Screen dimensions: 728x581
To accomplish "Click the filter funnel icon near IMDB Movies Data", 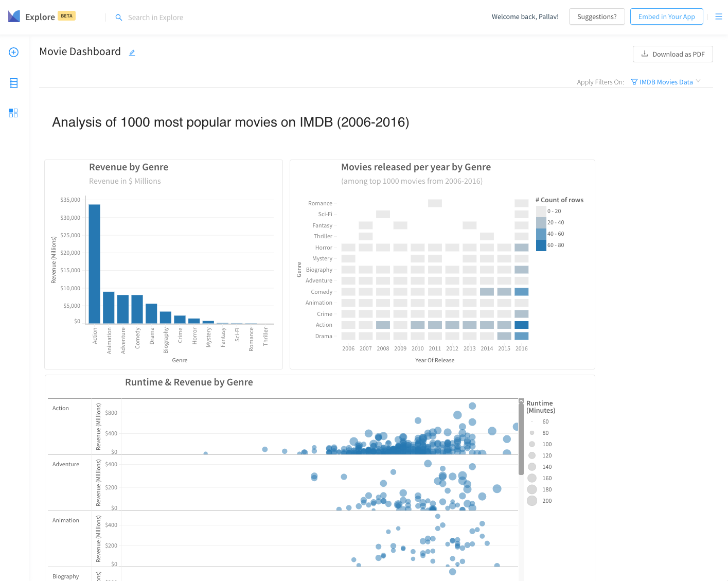I will click(x=634, y=82).
